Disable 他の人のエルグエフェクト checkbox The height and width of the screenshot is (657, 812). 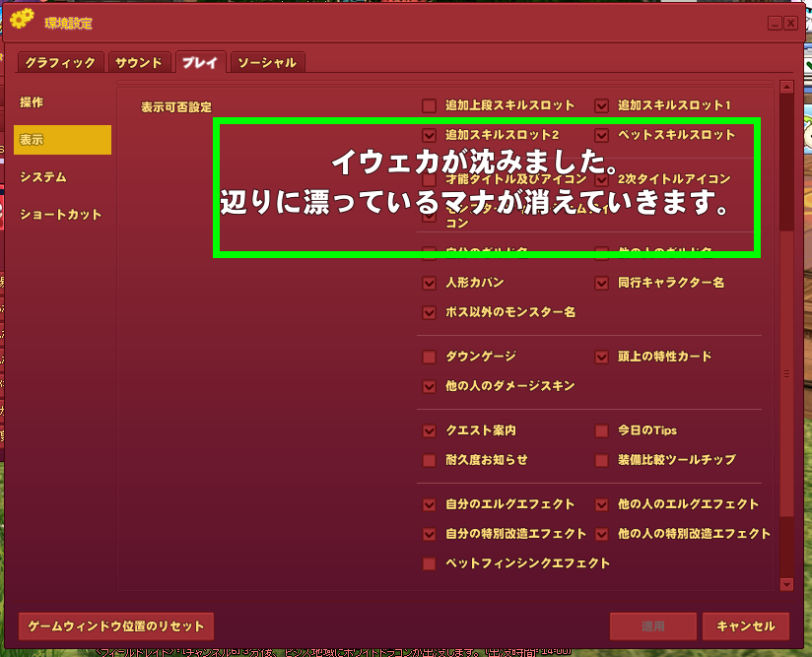601,504
